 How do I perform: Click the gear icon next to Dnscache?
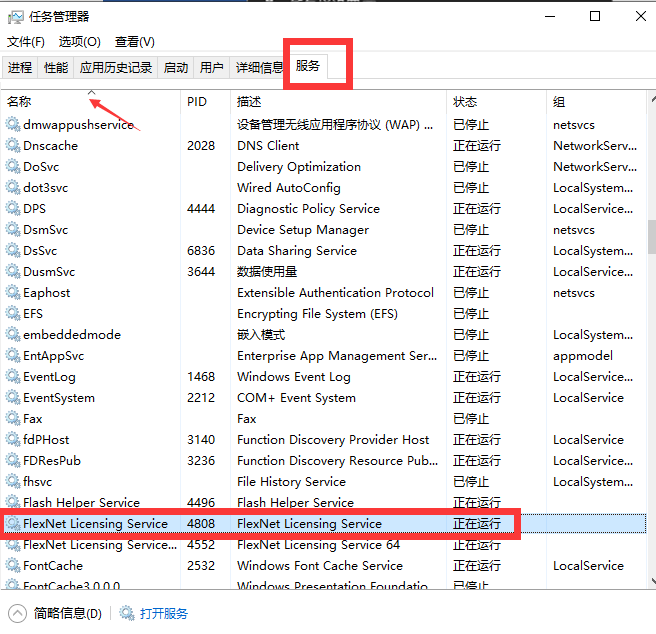13,145
